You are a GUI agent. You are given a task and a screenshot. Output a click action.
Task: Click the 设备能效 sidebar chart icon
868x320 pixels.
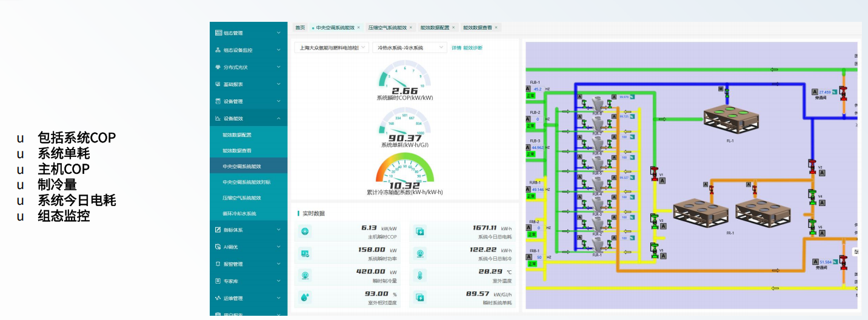218,118
